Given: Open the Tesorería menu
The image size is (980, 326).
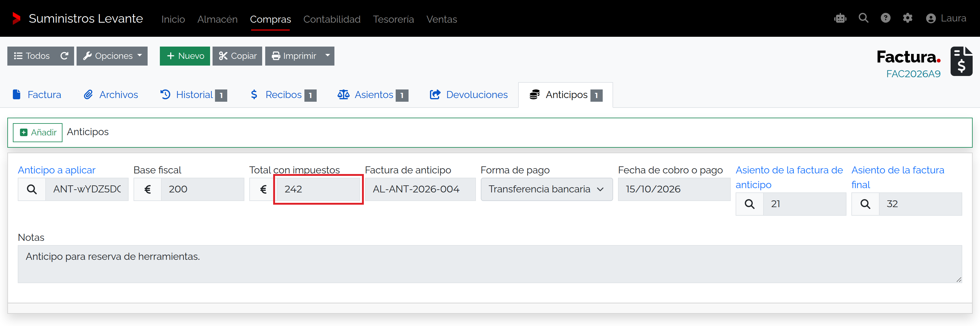Looking at the screenshot, I should point(393,19).
